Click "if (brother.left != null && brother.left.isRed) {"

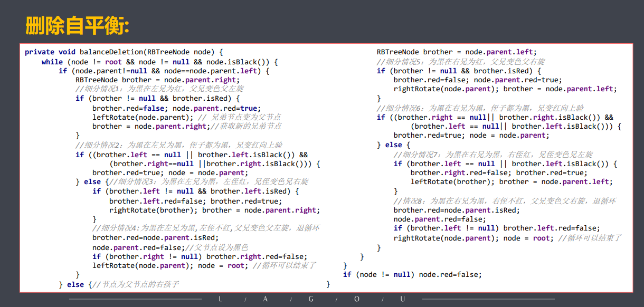point(196,191)
